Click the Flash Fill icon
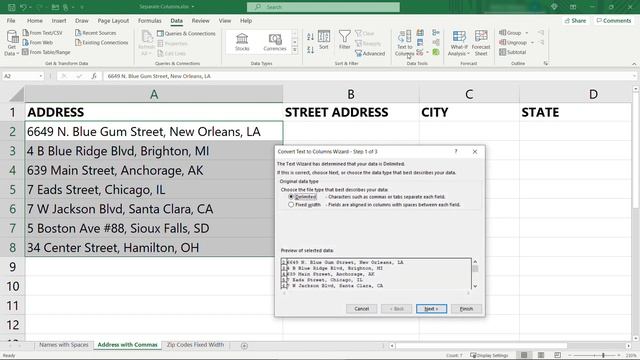Viewport: 640px width, 360px height. [420, 33]
